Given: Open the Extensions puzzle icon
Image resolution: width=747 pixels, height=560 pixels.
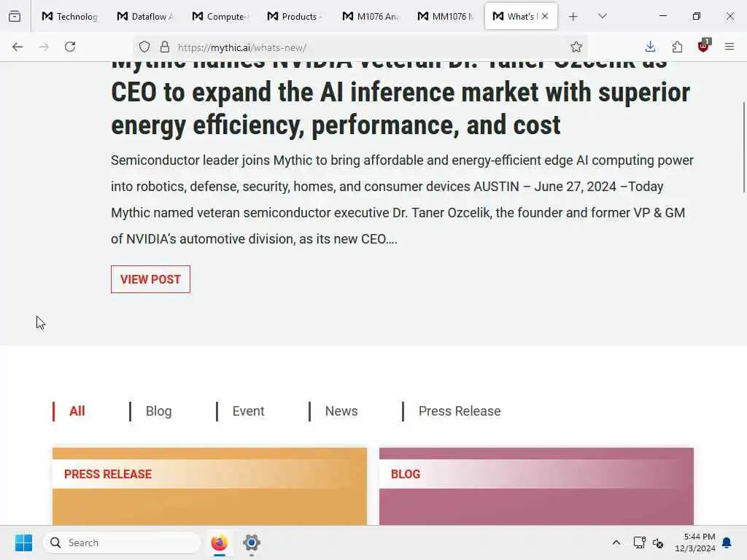Looking at the screenshot, I should 677,47.
